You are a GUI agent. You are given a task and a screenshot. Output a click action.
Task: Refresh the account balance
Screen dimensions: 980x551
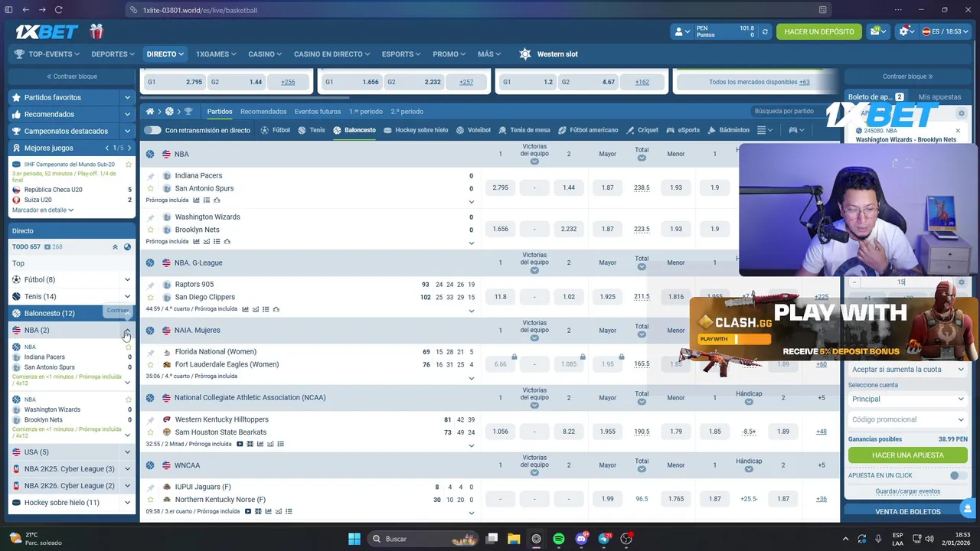tap(764, 31)
